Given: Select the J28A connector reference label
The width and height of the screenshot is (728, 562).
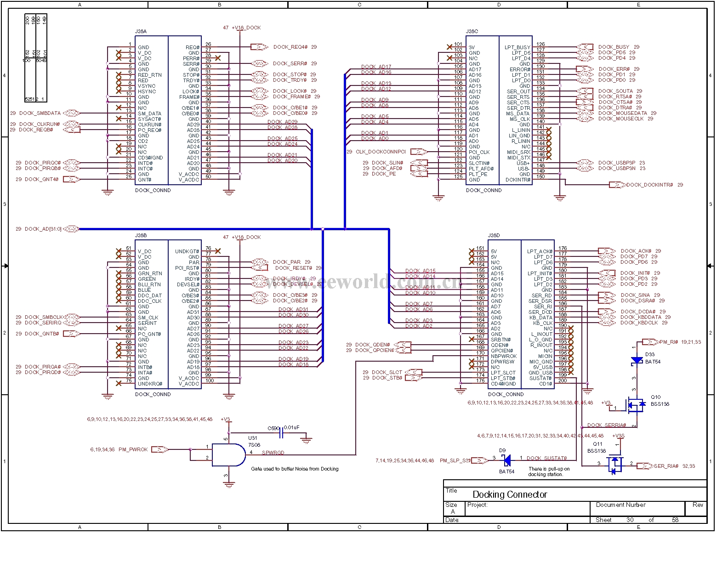Looking at the screenshot, I should coord(141,32).
